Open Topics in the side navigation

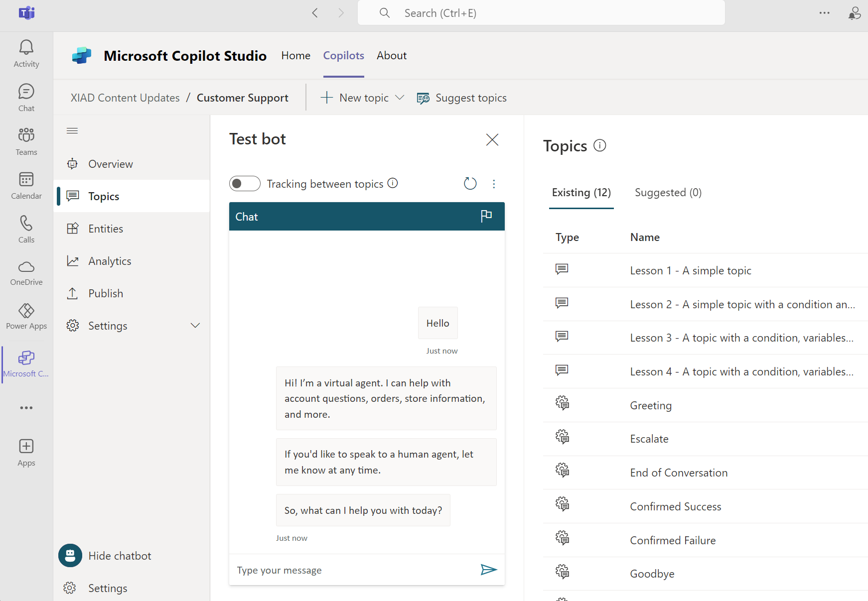coord(132,196)
